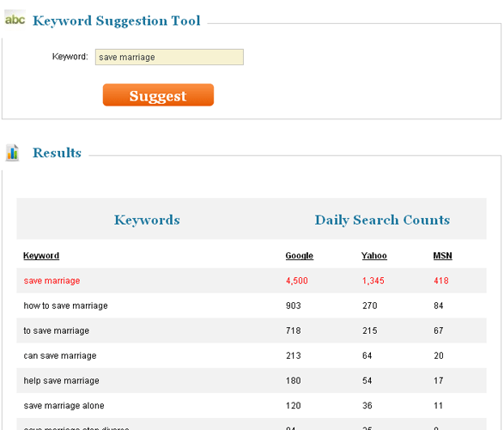504x430 pixels.
Task: Click MSN count 11
Action: tap(438, 406)
